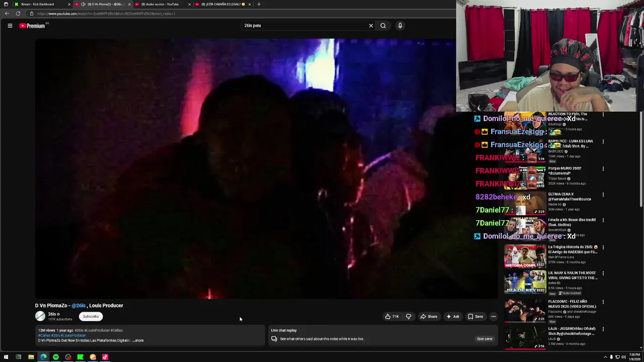This screenshot has width=644, height=362.
Task: Open more actions menu below the video
Action: [494, 317]
